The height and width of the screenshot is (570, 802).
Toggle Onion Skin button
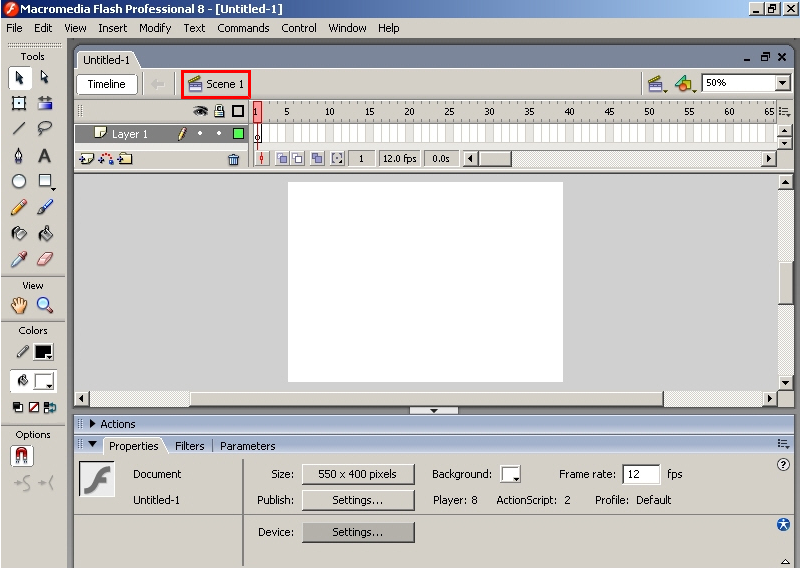(x=282, y=159)
